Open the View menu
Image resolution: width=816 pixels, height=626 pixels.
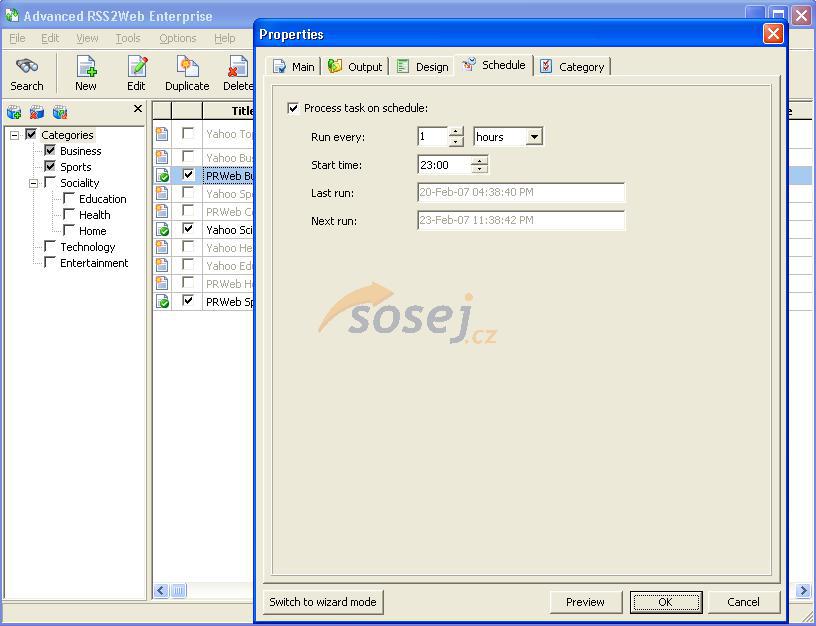tap(87, 38)
